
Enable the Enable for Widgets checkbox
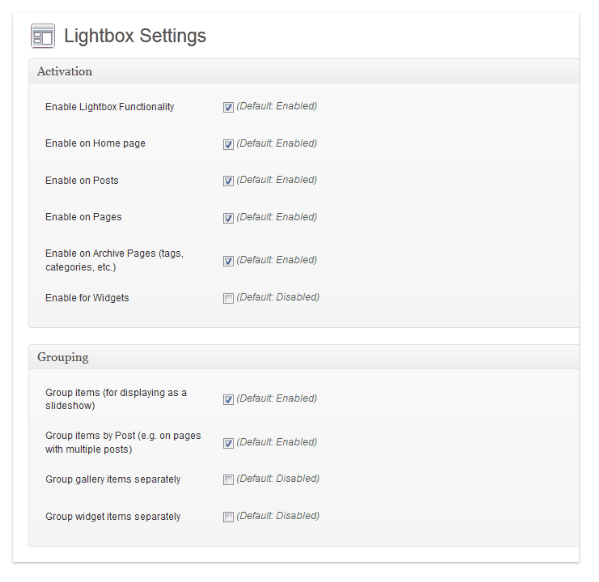[x=228, y=298]
